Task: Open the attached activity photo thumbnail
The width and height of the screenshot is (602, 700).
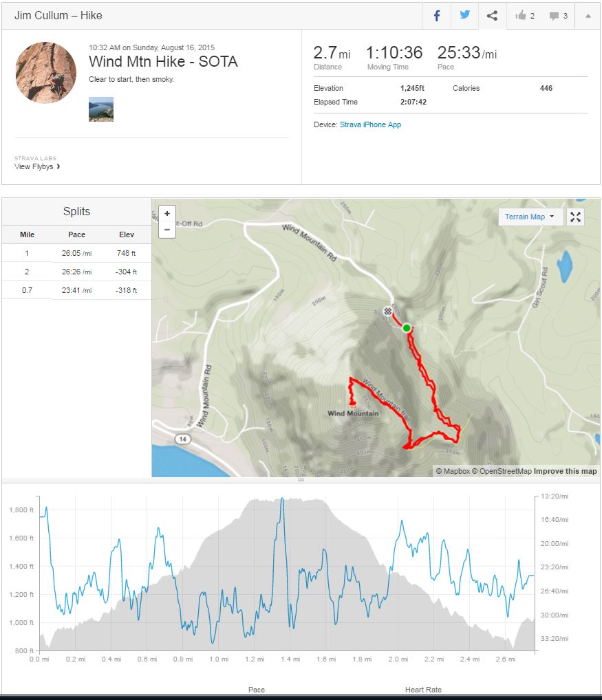Action: tap(101, 109)
